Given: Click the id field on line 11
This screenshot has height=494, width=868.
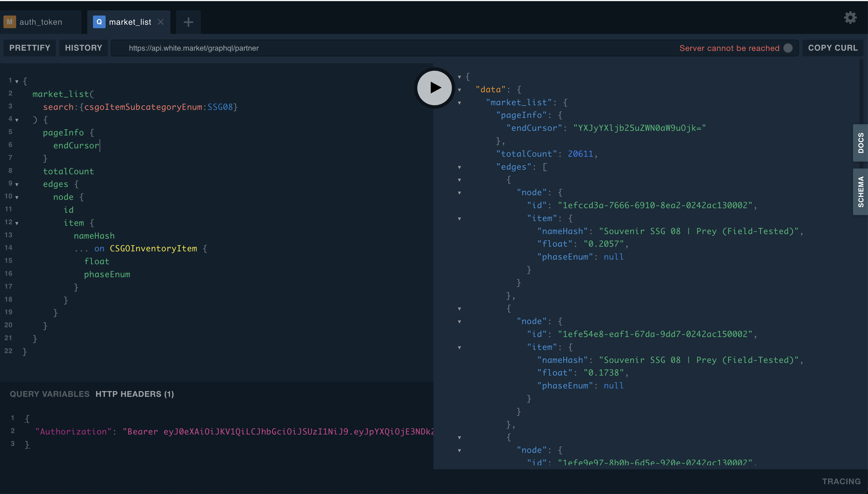Looking at the screenshot, I should click(x=68, y=210).
